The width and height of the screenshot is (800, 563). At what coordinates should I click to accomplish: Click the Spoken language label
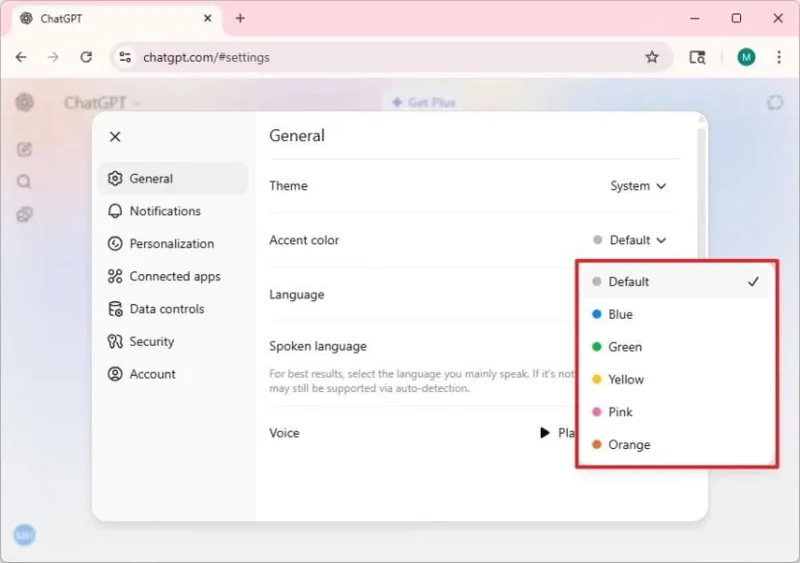pos(318,346)
